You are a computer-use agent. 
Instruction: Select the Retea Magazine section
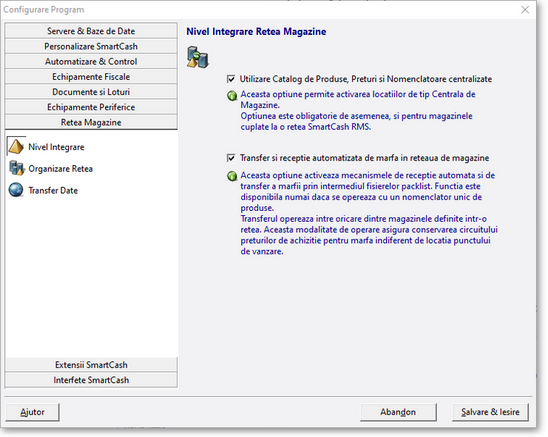pyautogui.click(x=91, y=122)
